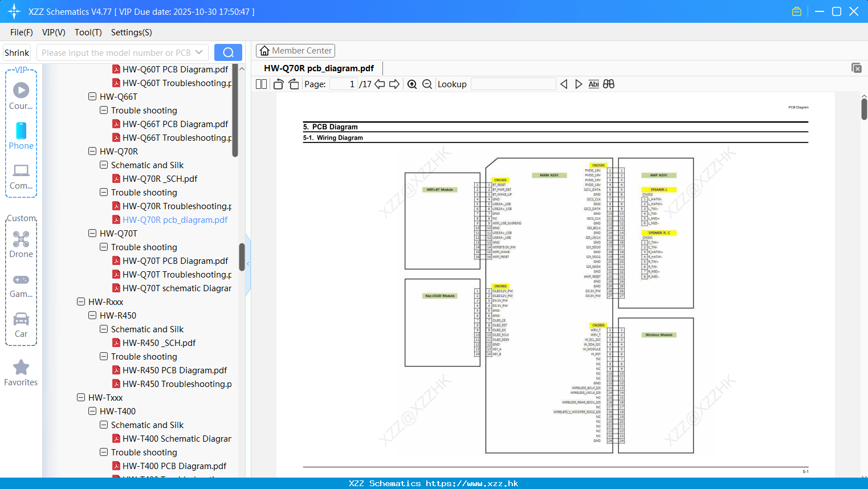The height and width of the screenshot is (489, 868).
Task: Rotate page clockwise
Action: tap(294, 84)
